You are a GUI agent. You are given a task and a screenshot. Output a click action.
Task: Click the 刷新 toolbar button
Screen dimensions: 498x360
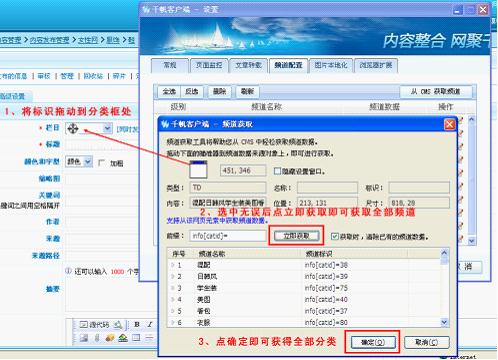click(x=247, y=91)
